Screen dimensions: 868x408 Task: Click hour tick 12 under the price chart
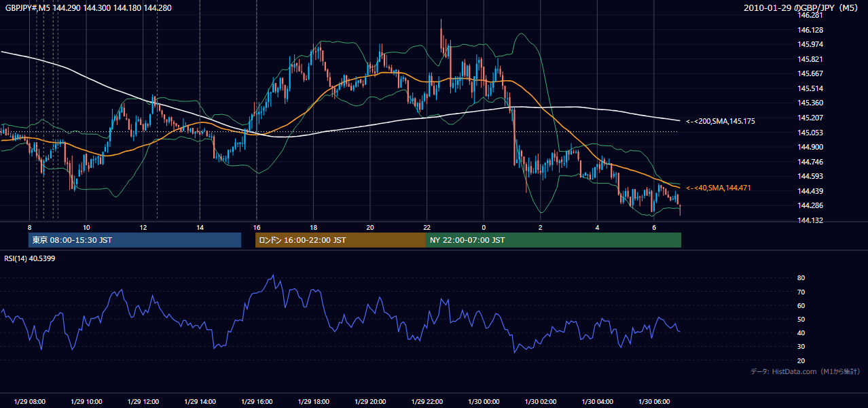(x=143, y=227)
